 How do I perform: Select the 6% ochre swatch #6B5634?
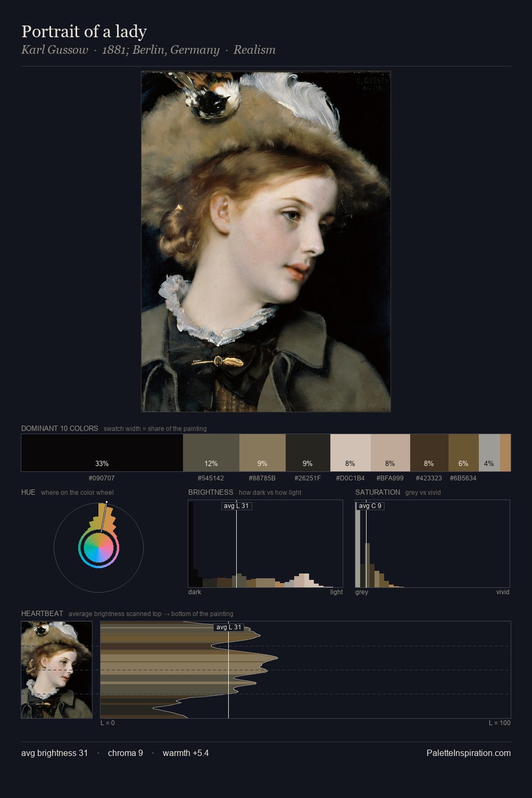point(463,453)
